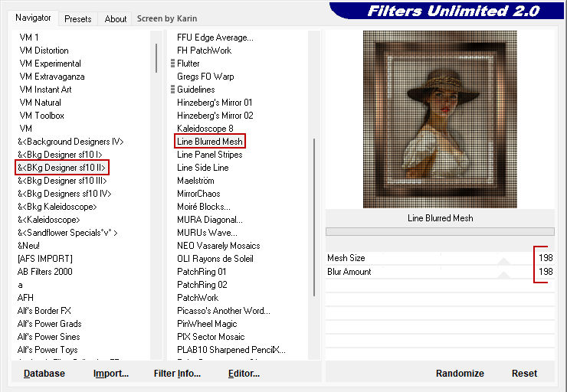Launch the Editor... button

pos(244,374)
